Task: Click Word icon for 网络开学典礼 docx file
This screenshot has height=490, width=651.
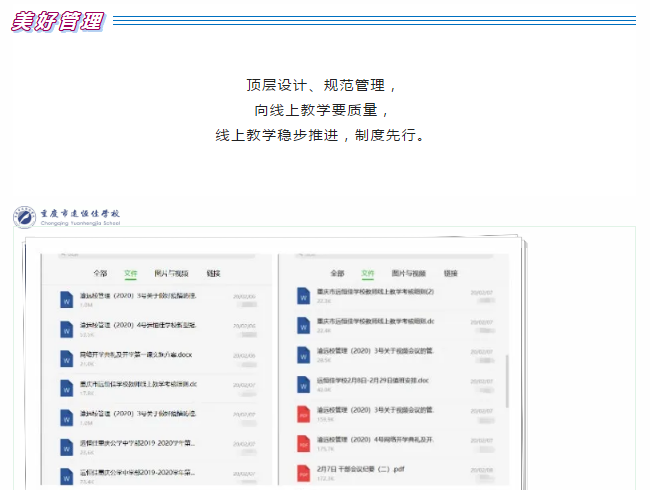Action: tap(67, 357)
